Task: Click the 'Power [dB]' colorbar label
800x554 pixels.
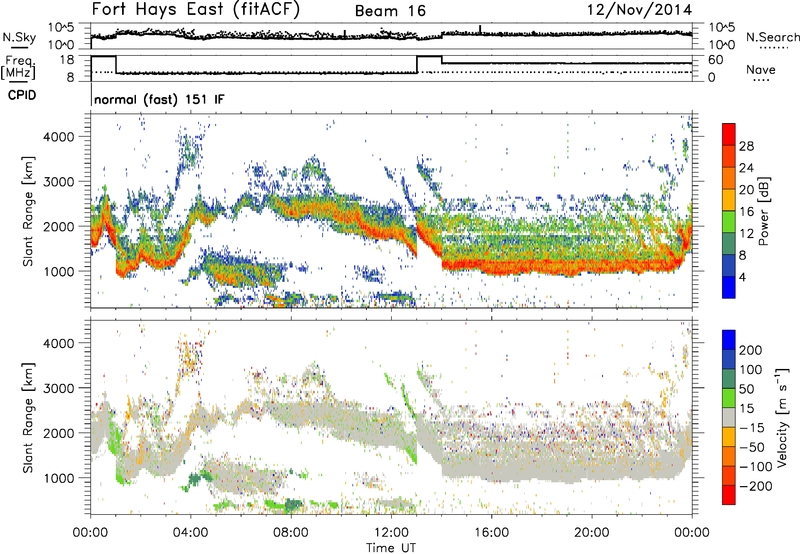Action: pyautogui.click(x=764, y=211)
